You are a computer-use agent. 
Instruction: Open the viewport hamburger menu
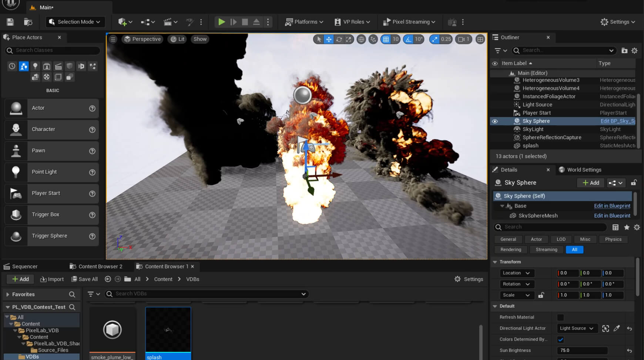[113, 39]
